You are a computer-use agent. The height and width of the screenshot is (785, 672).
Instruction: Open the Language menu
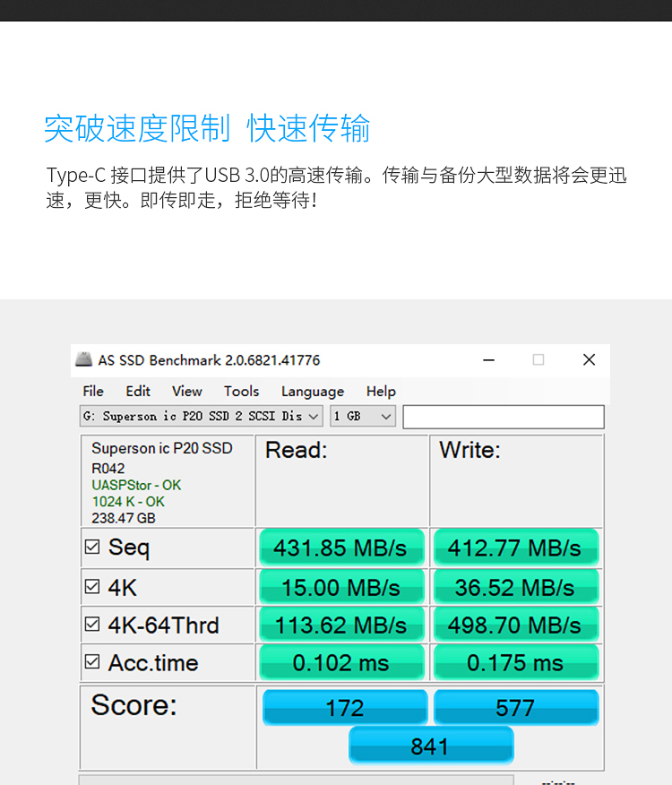tap(313, 392)
